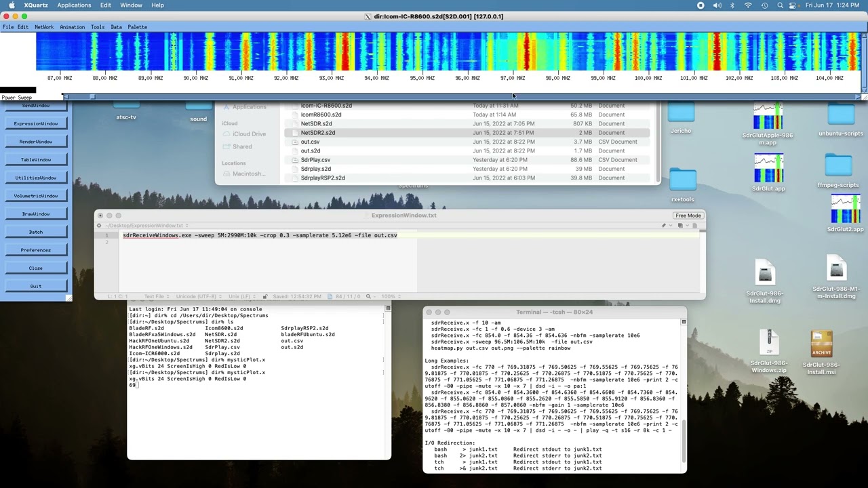The height and width of the screenshot is (488, 868).
Task: Click the volume icon in menu bar
Action: [717, 5]
